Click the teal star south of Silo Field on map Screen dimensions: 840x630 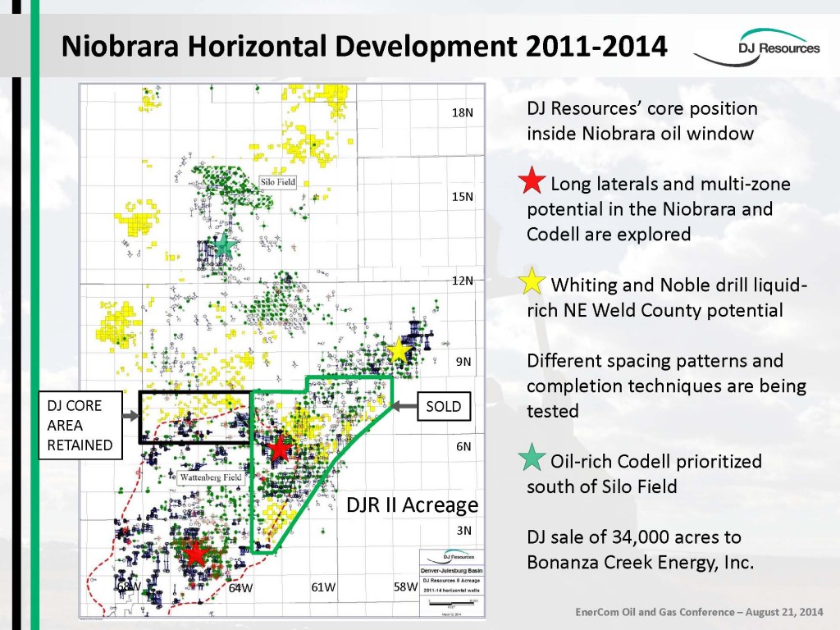pos(224,246)
